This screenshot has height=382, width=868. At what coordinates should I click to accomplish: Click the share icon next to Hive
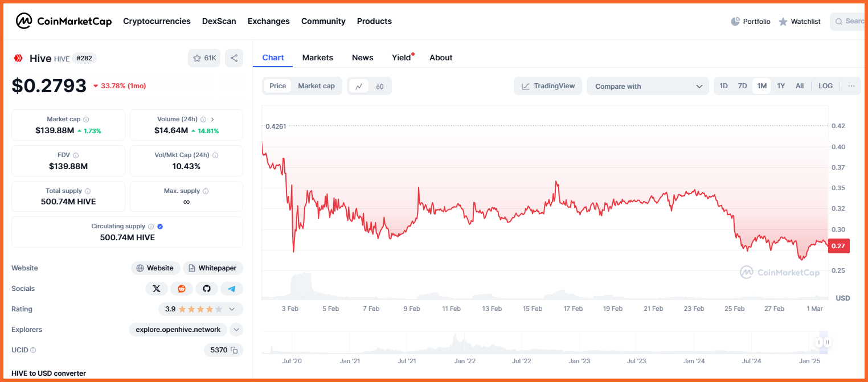click(x=234, y=58)
